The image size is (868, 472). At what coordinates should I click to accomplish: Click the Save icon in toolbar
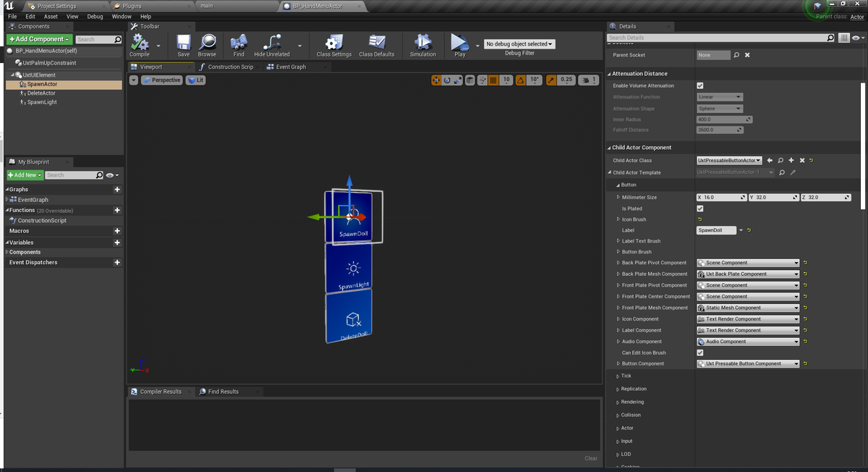pos(184,43)
